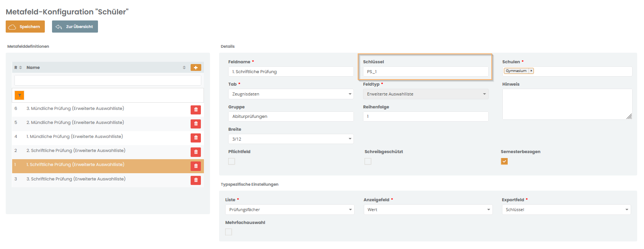Select row 3. Mündliche Prüfung
This screenshot has height=249, width=644.
pyautogui.click(x=108, y=110)
